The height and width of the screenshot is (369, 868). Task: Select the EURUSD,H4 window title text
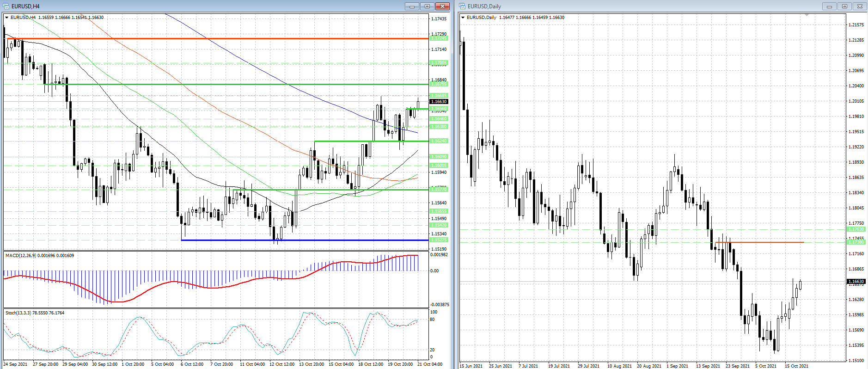pos(25,6)
